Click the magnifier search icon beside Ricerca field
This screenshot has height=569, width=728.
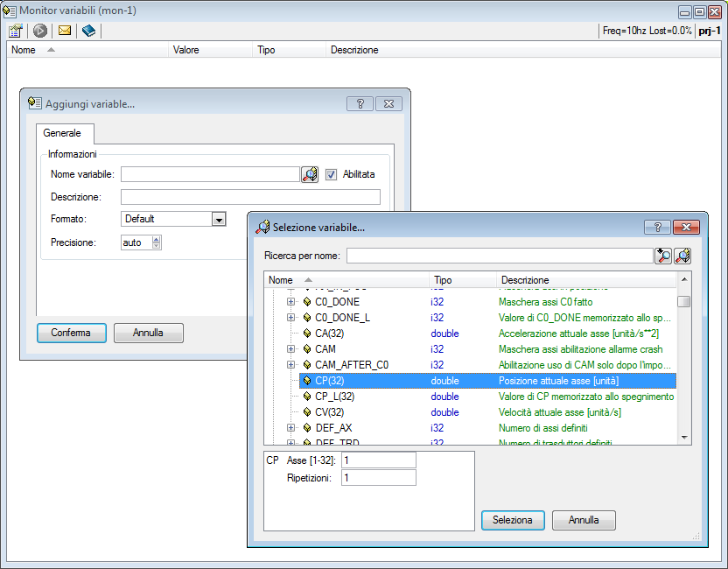(663, 256)
